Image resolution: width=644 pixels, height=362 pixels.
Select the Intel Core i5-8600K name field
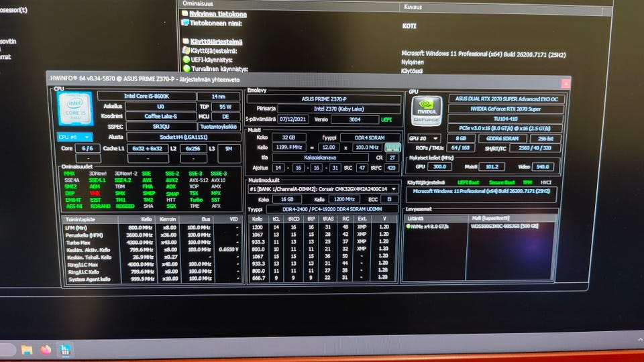coord(147,96)
